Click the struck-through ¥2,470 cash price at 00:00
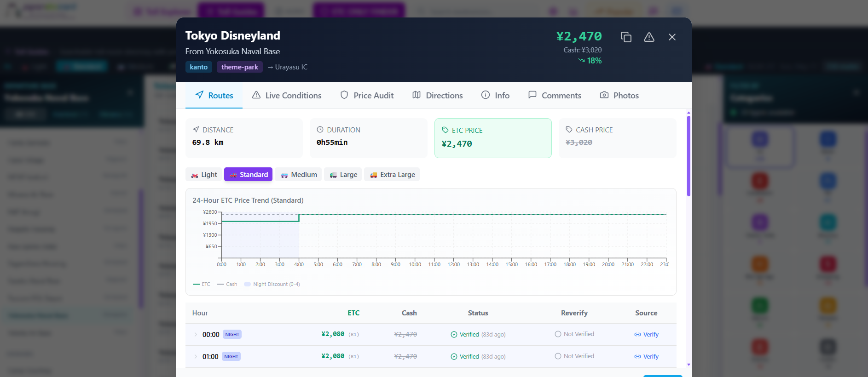 point(405,335)
